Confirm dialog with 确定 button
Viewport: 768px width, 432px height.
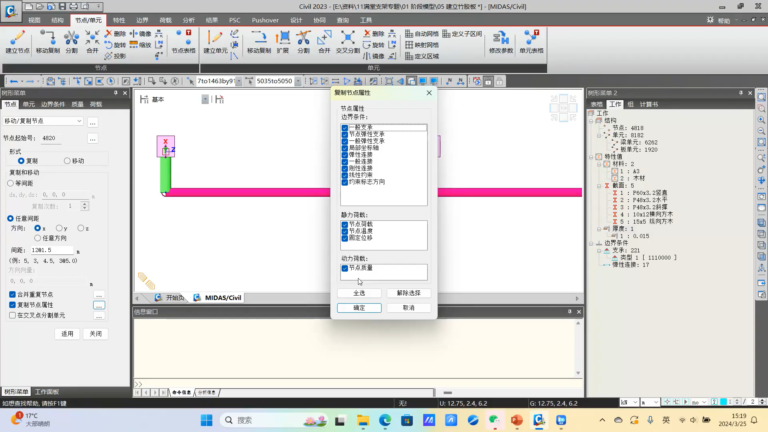coord(359,308)
